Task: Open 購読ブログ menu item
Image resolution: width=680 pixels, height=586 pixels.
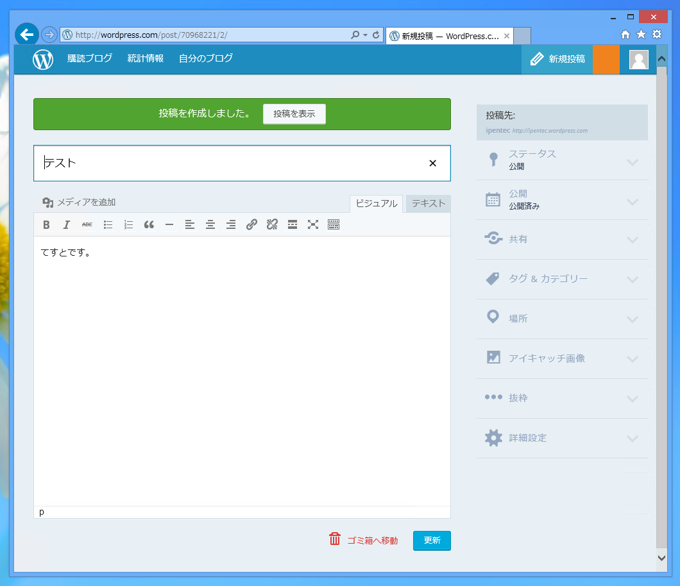Action: tap(89, 58)
